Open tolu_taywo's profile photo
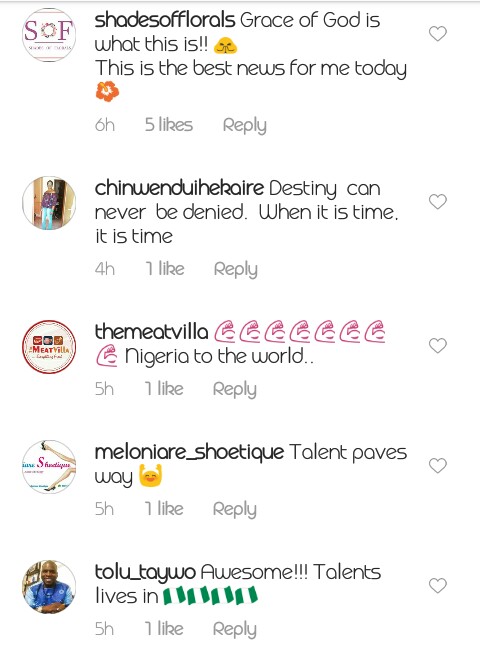The width and height of the screenshot is (480, 670). click(x=49, y=587)
